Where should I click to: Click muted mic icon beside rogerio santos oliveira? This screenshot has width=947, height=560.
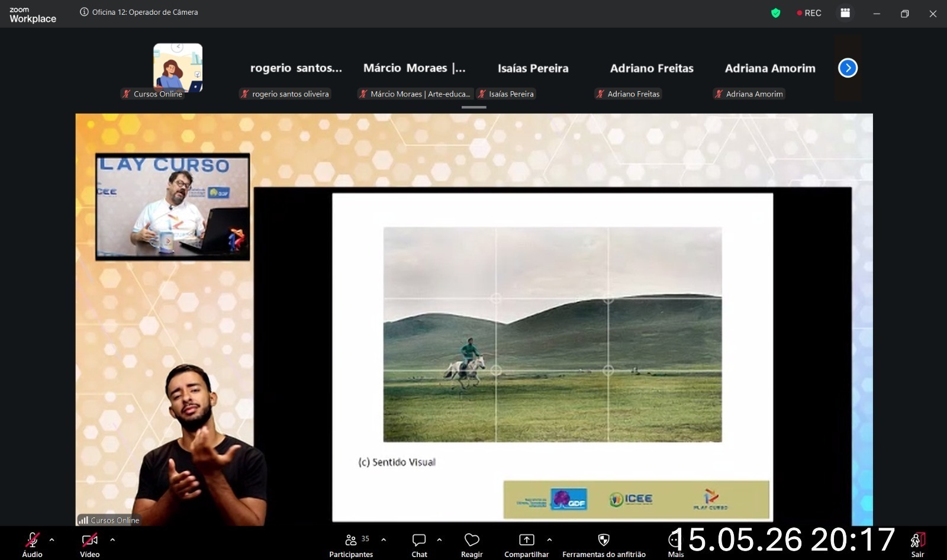tap(245, 94)
